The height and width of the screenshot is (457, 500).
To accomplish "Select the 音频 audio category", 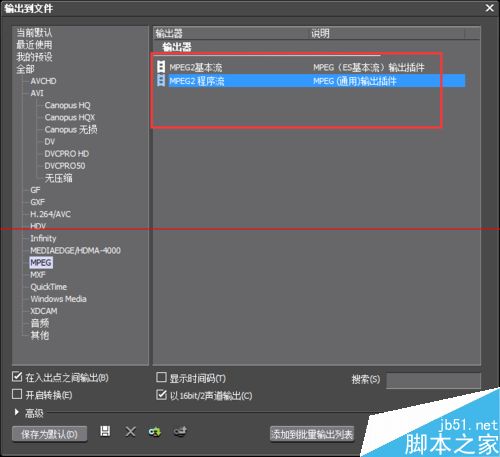I will (40, 323).
